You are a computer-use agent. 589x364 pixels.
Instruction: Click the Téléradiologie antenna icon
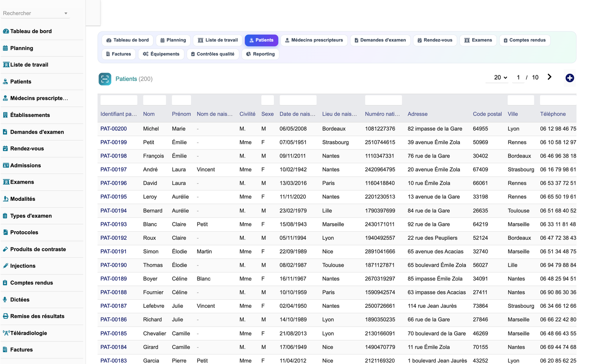[x=6, y=333]
